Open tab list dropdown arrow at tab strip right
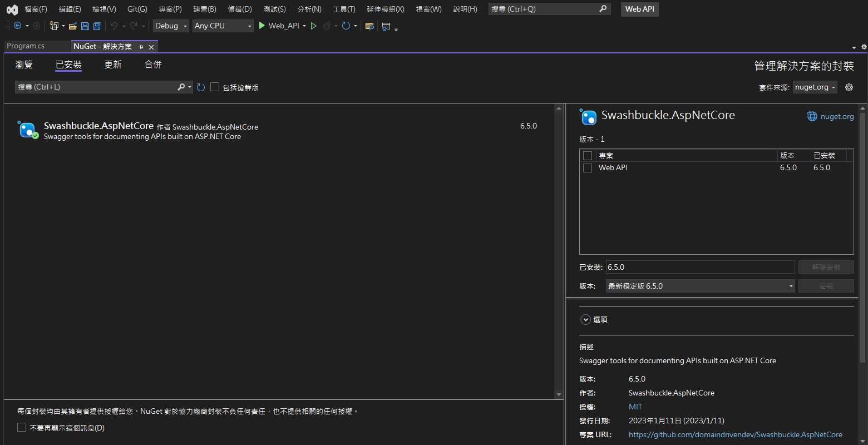Viewport: 868px width, 445px height. tap(854, 47)
